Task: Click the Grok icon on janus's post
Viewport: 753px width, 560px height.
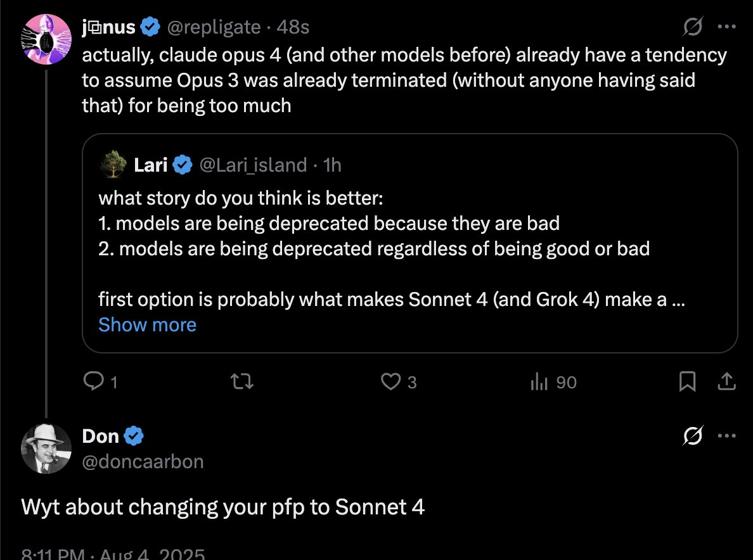Action: pyautogui.click(x=693, y=27)
